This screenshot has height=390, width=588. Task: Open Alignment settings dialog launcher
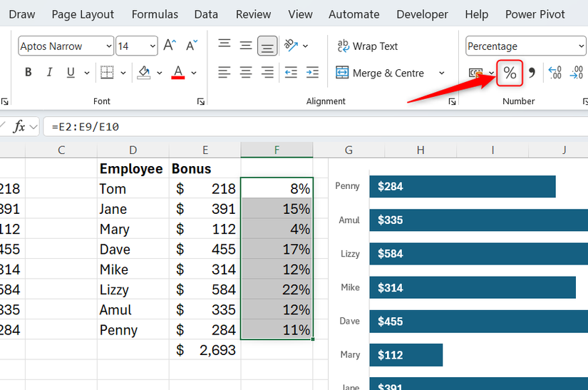click(x=453, y=101)
